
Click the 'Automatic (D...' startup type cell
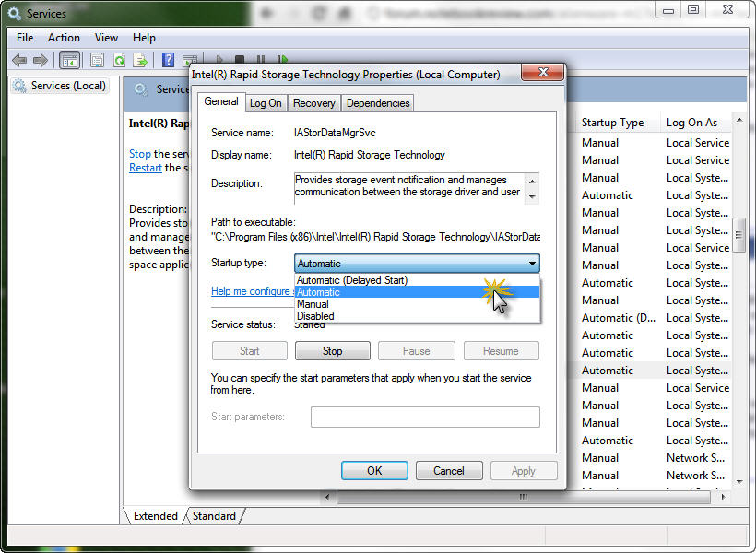(x=619, y=318)
